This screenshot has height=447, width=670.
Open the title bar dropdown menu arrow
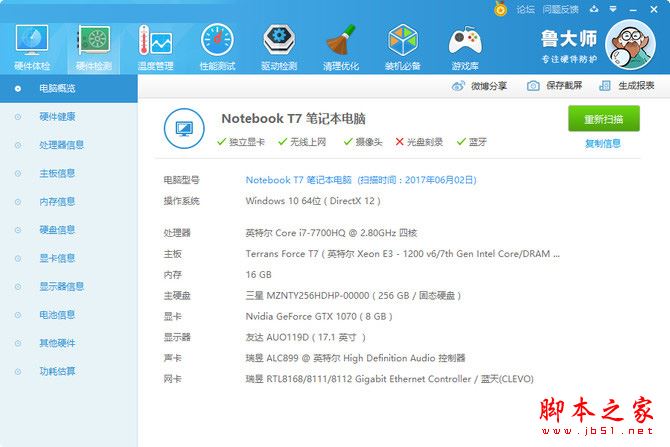click(613, 9)
